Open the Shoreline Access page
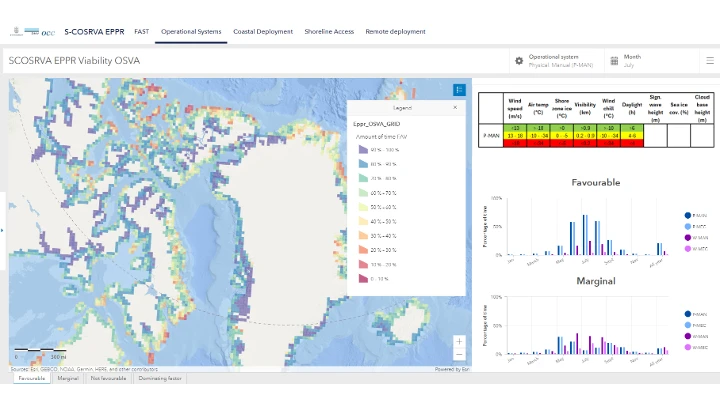Image resolution: width=720 pixels, height=405 pixels. (x=329, y=32)
